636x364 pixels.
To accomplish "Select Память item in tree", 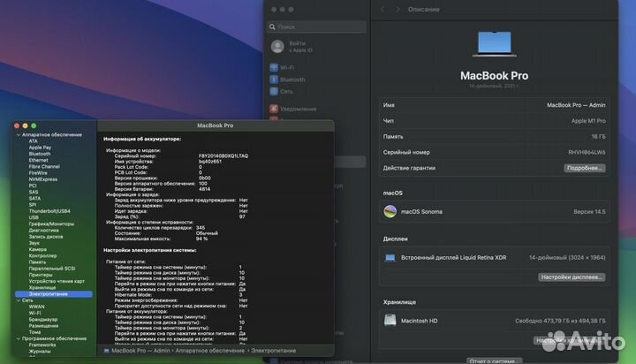I will tap(37, 262).
